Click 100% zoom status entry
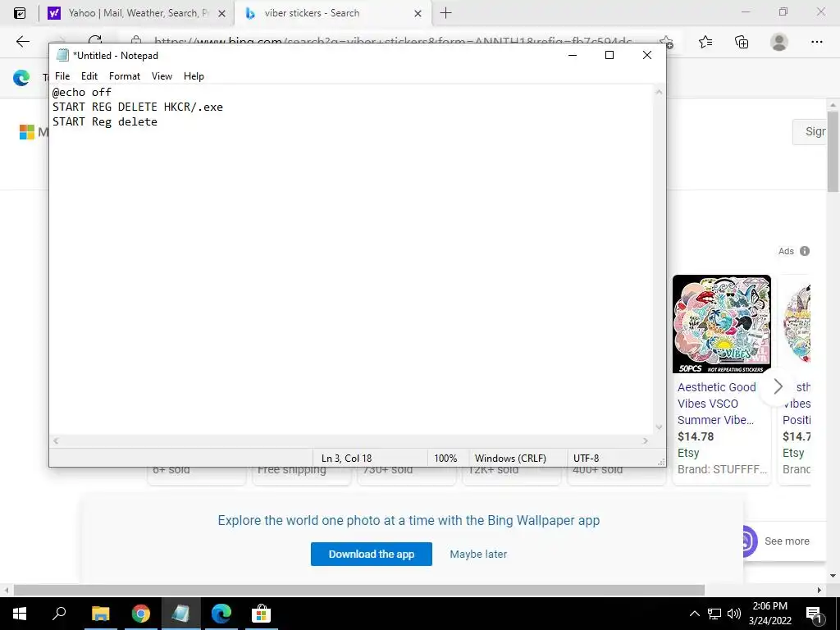The image size is (840, 630). pyautogui.click(x=445, y=458)
